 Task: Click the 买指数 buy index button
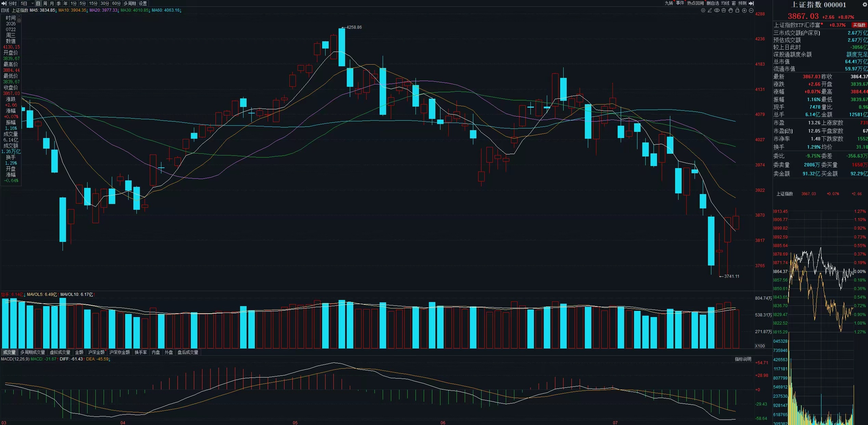(x=859, y=25)
